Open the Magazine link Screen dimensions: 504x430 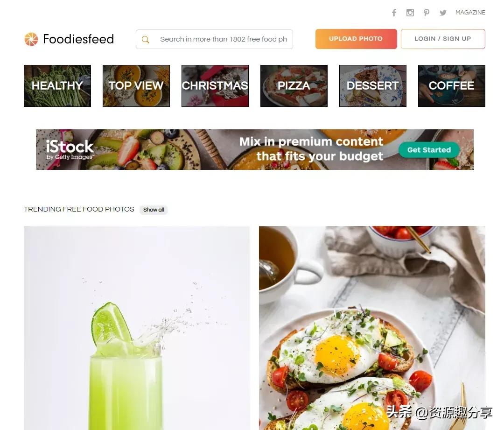click(x=470, y=13)
